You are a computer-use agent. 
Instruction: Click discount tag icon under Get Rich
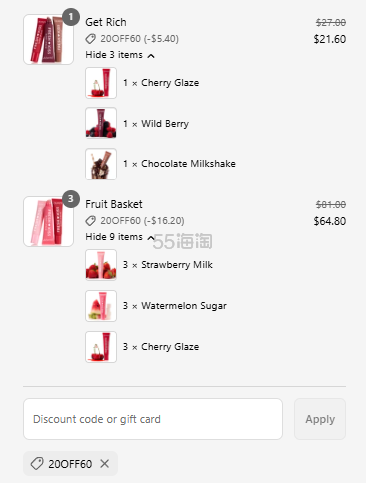point(91,39)
